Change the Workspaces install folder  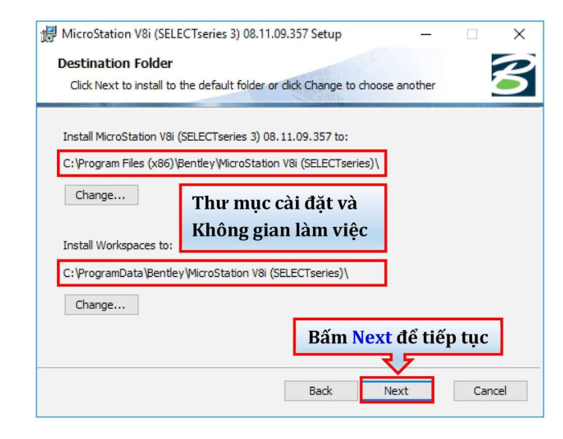(101, 305)
